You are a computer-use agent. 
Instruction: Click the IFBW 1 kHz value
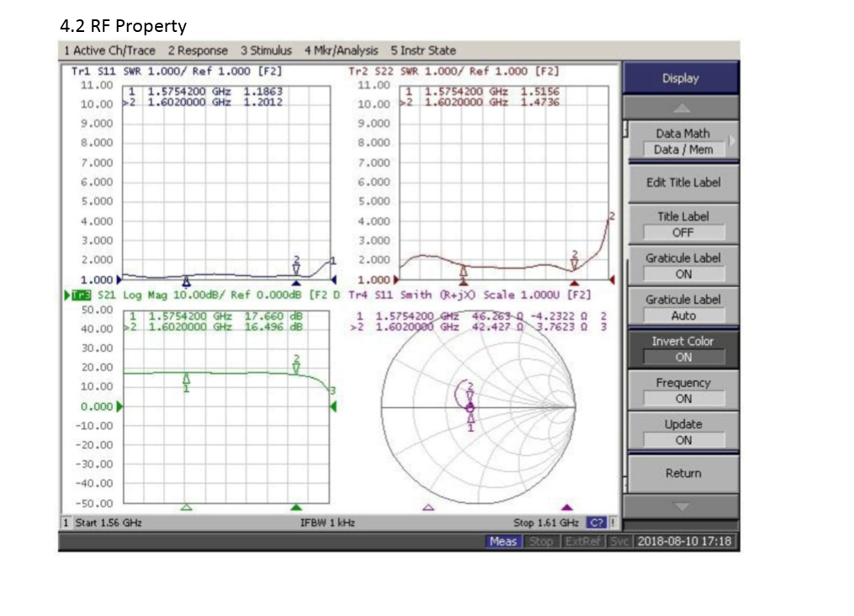(327, 523)
